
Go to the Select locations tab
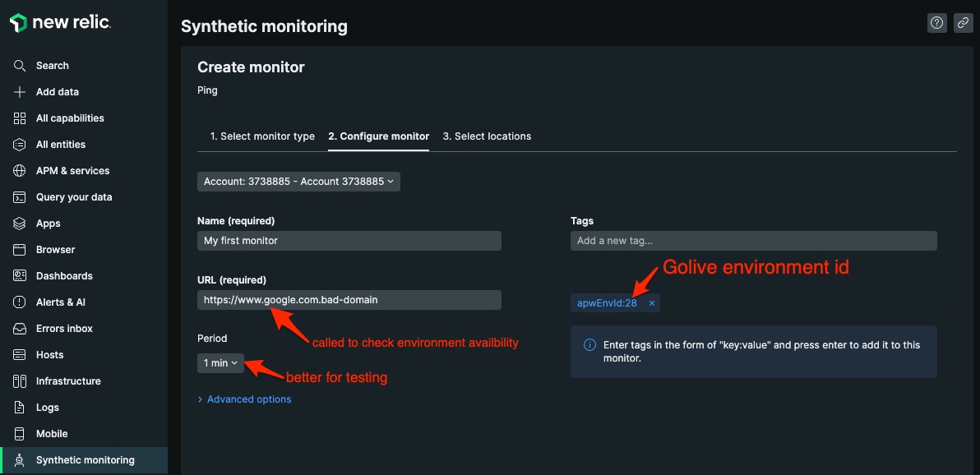(x=487, y=136)
